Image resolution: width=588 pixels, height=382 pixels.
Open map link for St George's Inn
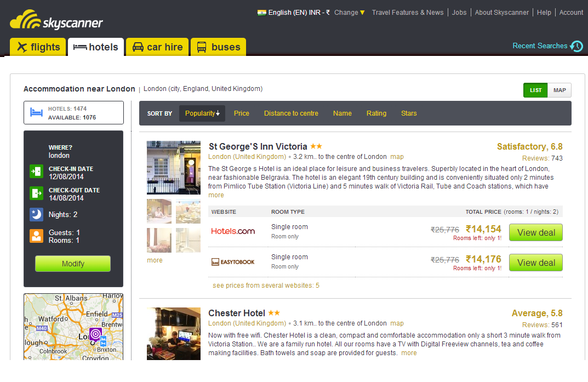pos(397,157)
